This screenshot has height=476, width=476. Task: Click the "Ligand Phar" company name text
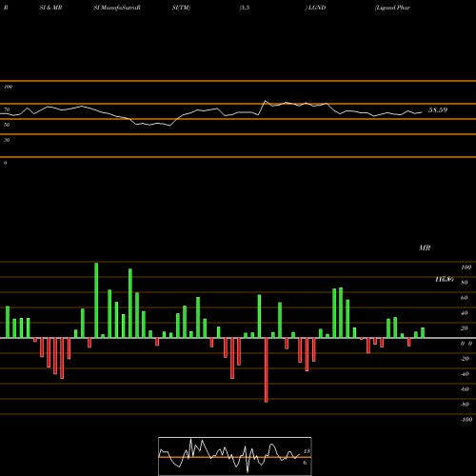click(392, 8)
